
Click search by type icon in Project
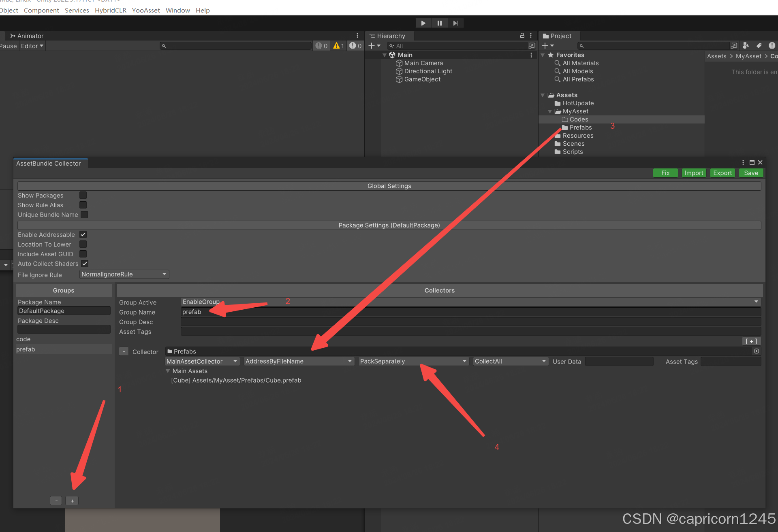746,46
